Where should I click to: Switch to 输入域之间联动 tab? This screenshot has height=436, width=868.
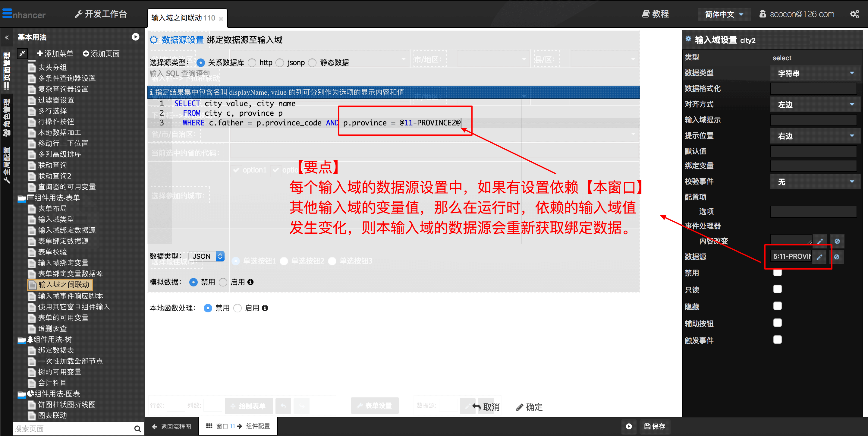[x=183, y=18]
